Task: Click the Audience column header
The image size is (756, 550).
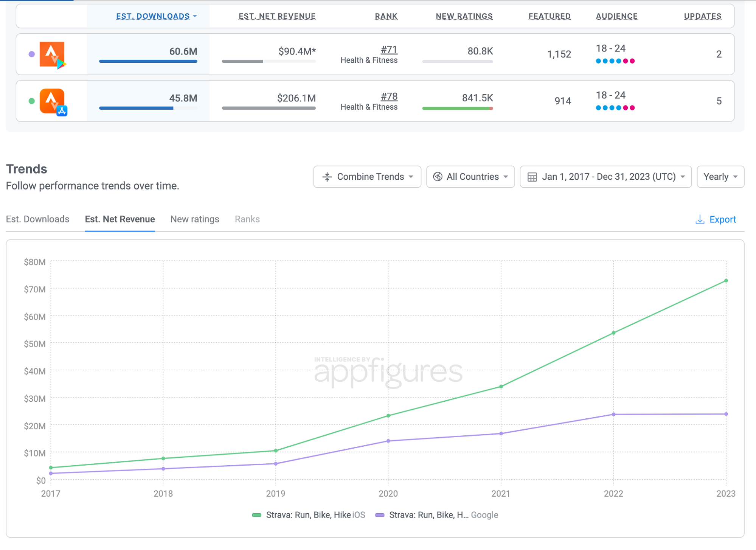Action: click(x=617, y=16)
